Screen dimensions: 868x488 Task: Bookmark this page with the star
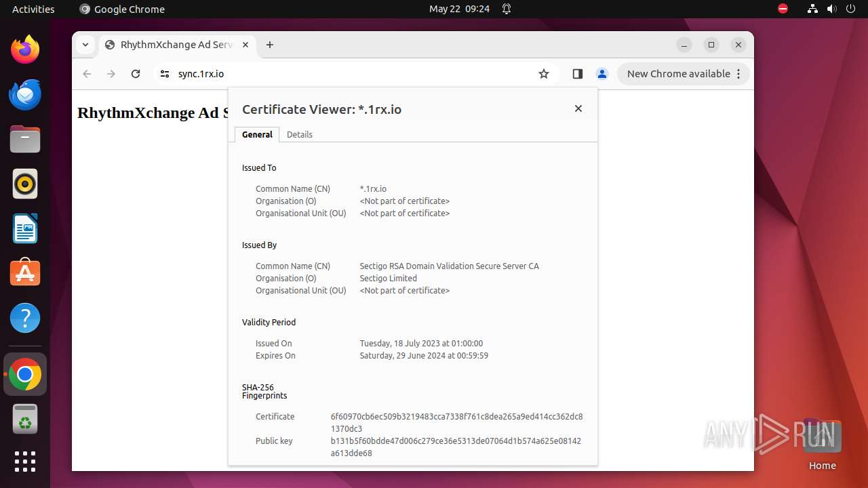[x=544, y=74]
